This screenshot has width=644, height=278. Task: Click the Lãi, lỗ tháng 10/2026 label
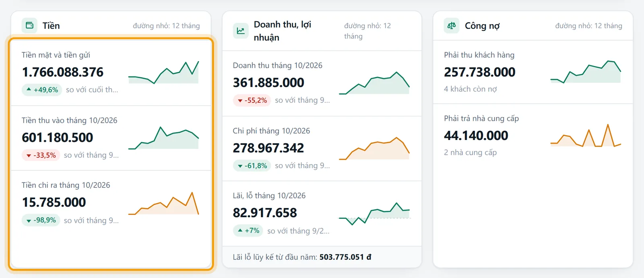[x=269, y=196]
